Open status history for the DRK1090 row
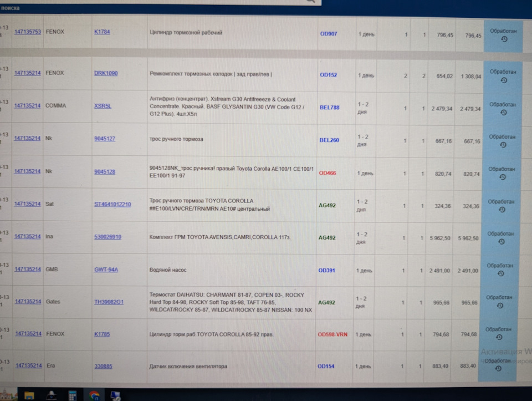Screen dimensions: 532x401 point(504,80)
